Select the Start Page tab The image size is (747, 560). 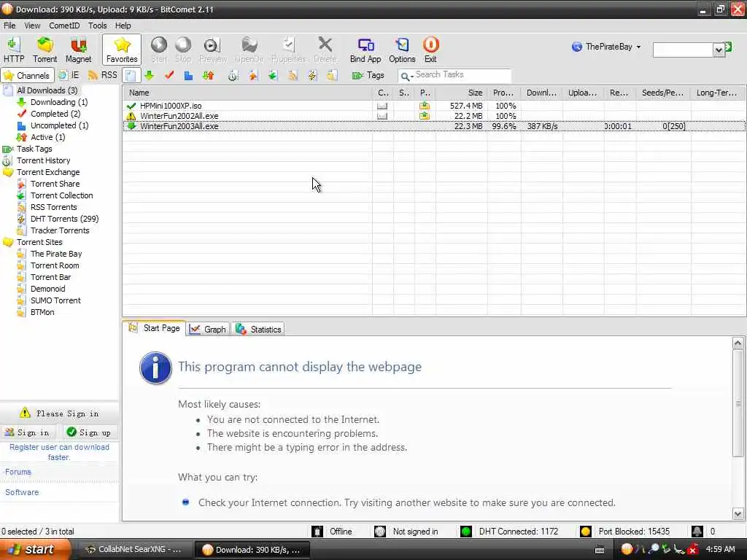tap(154, 328)
